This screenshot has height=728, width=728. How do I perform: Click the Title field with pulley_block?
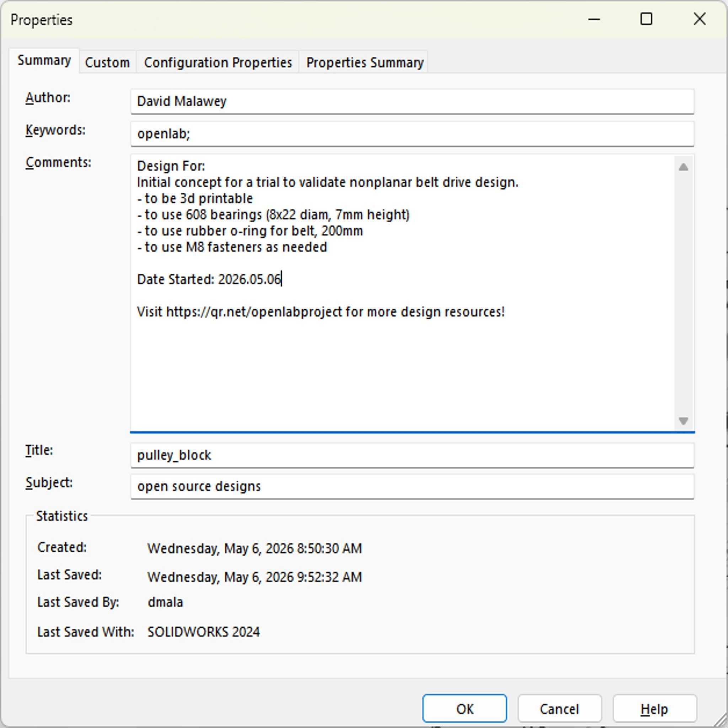[x=412, y=455]
